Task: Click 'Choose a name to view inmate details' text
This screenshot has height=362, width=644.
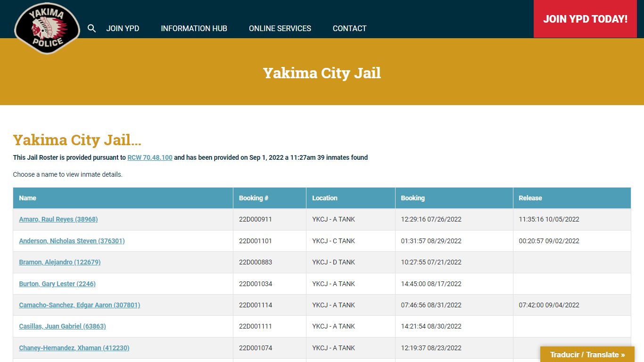Action: (68, 174)
